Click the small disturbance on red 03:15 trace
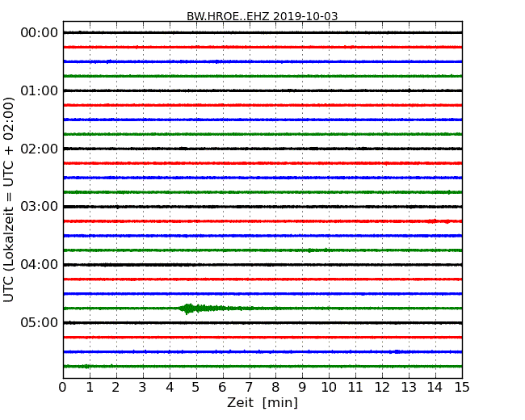 pyautogui.click(x=439, y=221)
